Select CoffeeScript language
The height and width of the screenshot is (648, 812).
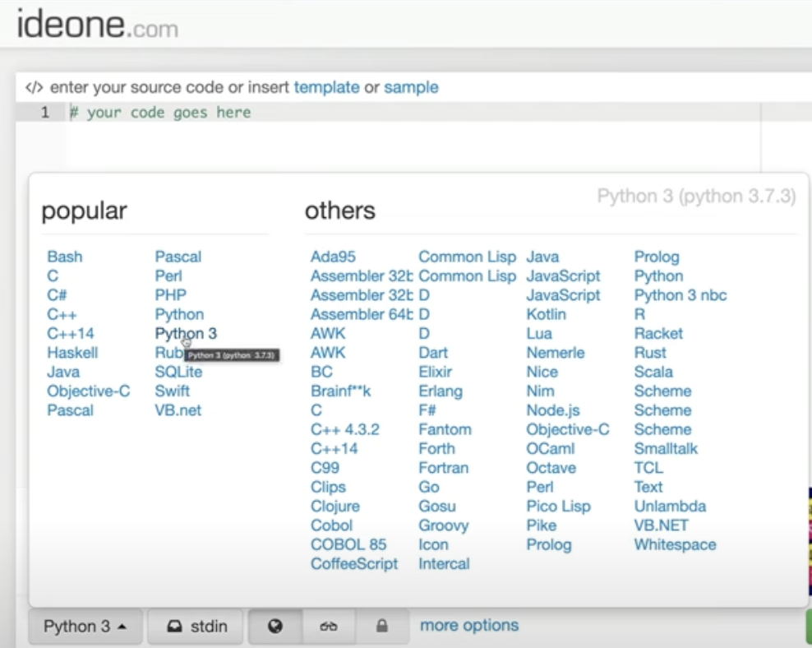[x=353, y=563]
